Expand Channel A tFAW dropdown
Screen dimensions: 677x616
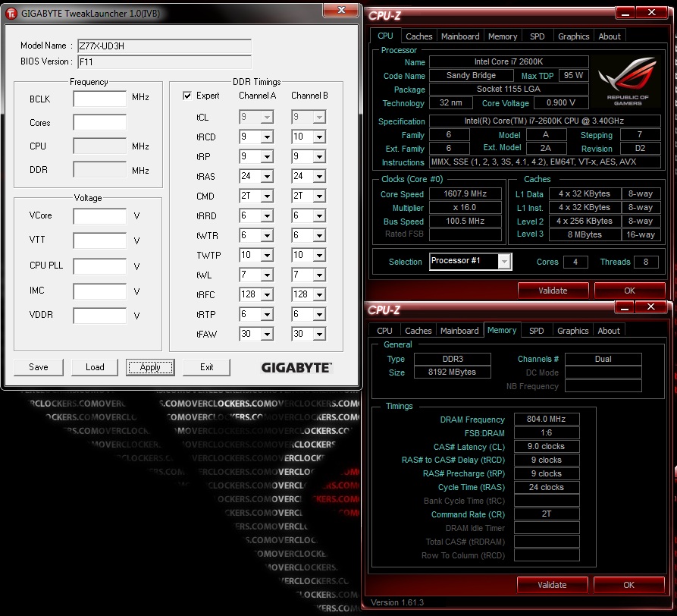point(268,335)
